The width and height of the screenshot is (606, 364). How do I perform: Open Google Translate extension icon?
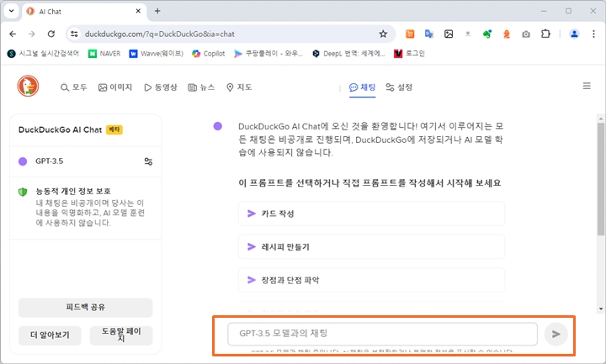429,34
